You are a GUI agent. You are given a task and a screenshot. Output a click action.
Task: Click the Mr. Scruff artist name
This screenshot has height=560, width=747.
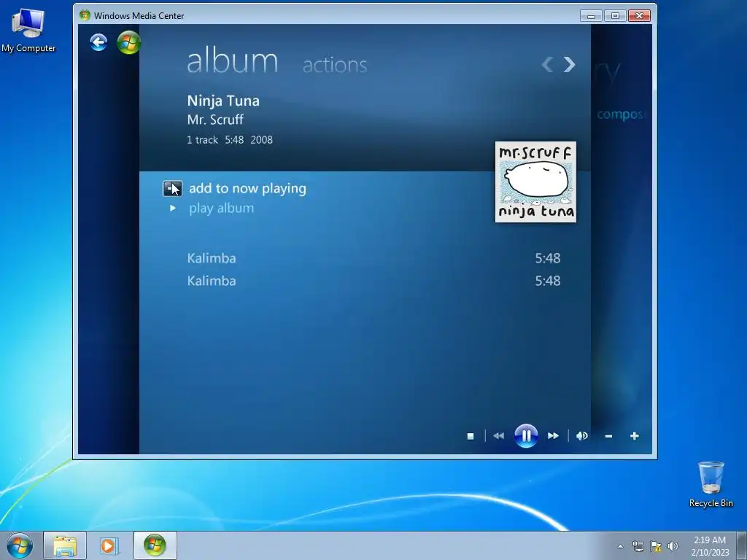coord(215,120)
